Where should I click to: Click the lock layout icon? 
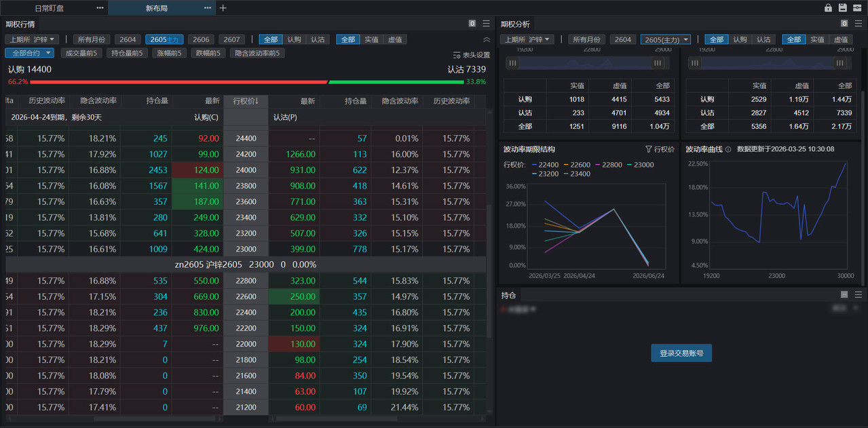coord(828,7)
